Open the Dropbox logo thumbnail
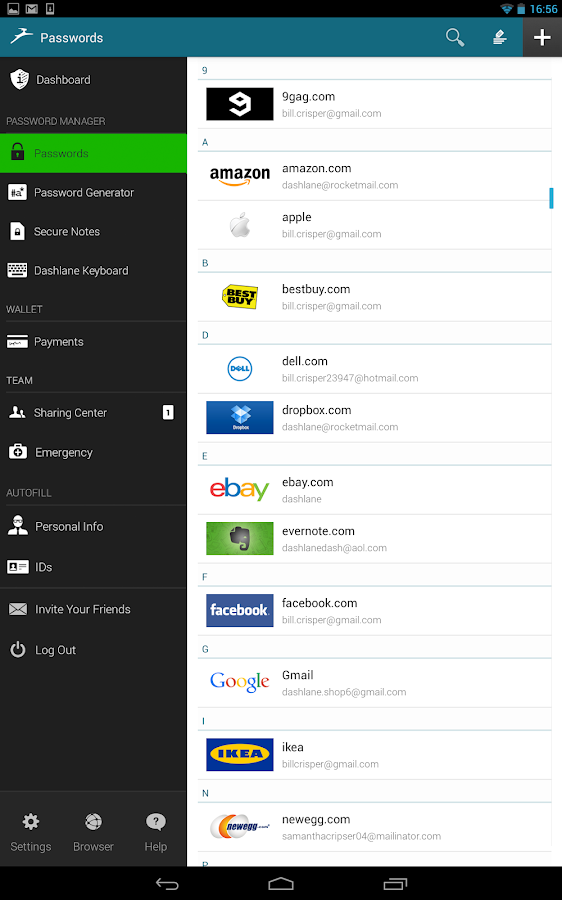 click(x=239, y=417)
